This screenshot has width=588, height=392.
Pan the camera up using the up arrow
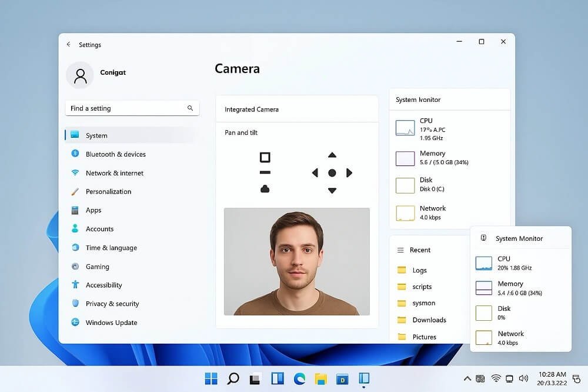pyautogui.click(x=332, y=155)
